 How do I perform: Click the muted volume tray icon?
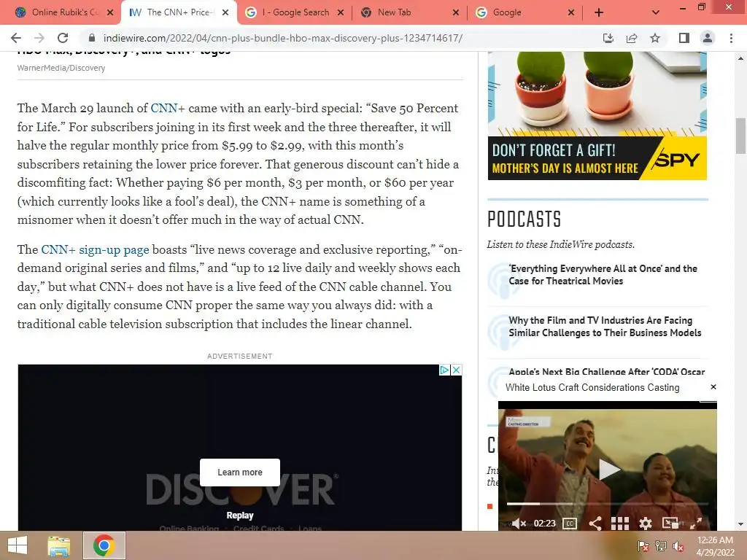(678, 546)
